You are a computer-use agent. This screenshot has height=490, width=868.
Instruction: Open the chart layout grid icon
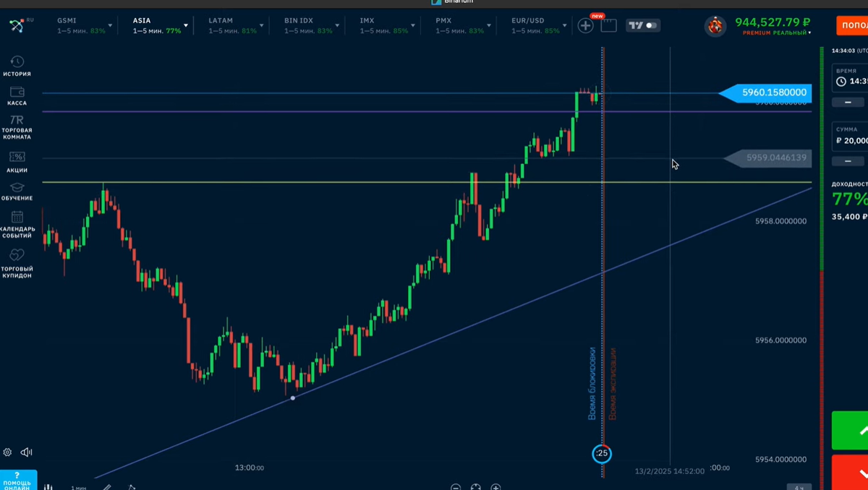[x=608, y=26]
